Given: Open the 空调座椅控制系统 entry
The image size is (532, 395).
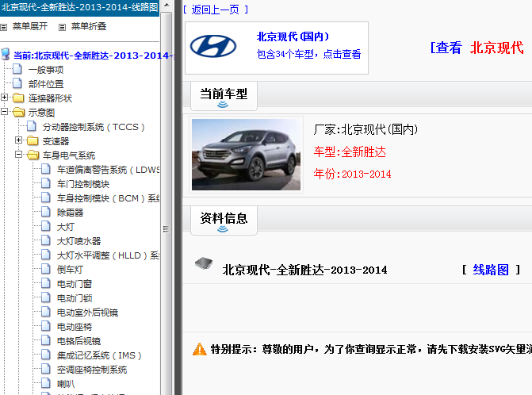Looking at the screenshot, I should (92, 369).
